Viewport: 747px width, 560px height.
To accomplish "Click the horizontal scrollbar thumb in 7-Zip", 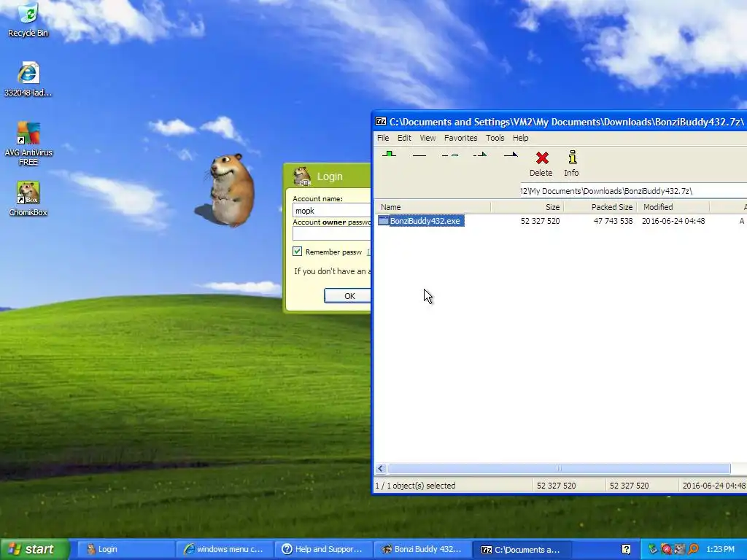I will (x=558, y=469).
